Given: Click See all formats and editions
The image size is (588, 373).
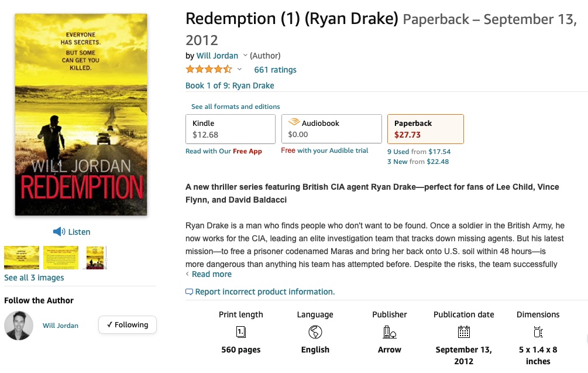Looking at the screenshot, I should (235, 107).
